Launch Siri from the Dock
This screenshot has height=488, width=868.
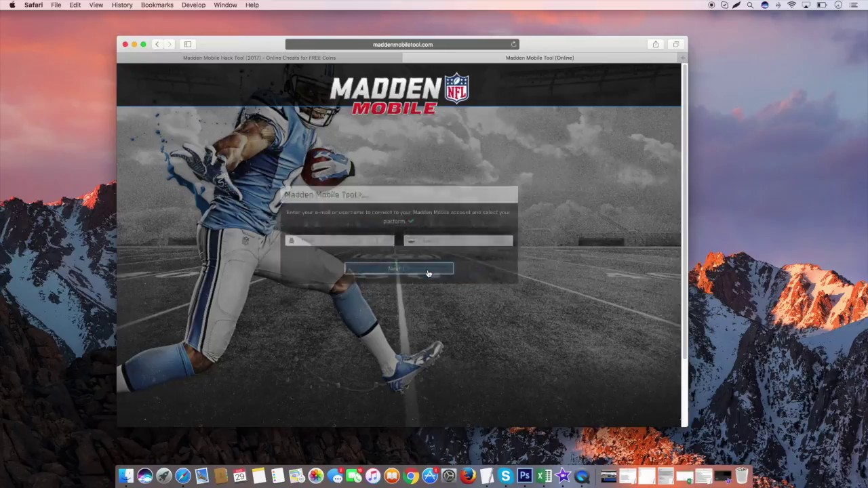[x=144, y=476]
